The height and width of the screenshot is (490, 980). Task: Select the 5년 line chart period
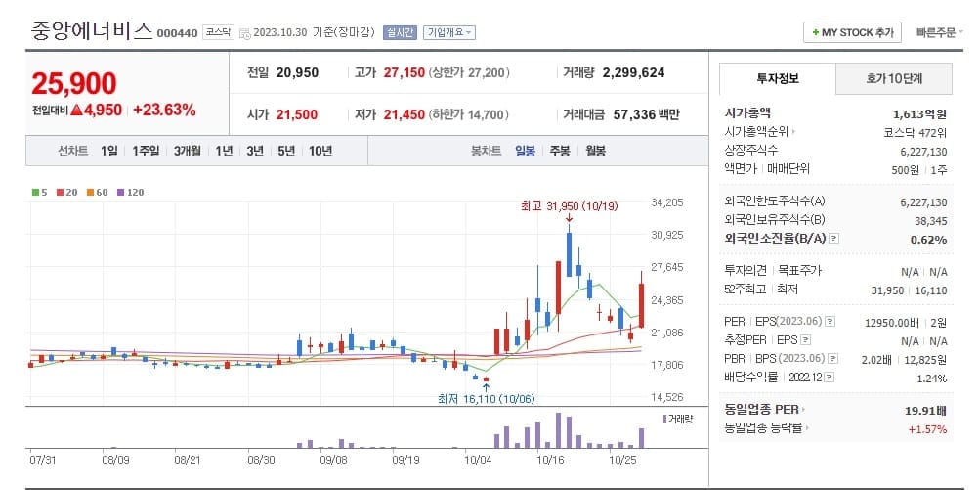point(286,151)
